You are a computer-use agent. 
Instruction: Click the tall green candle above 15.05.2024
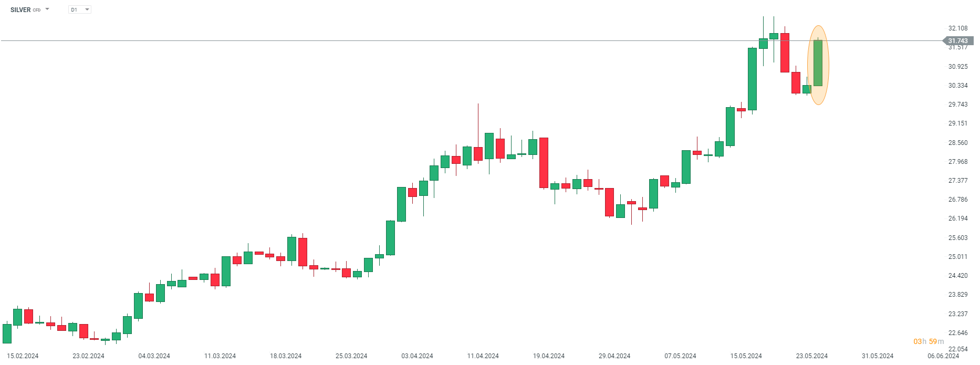pyautogui.click(x=752, y=79)
